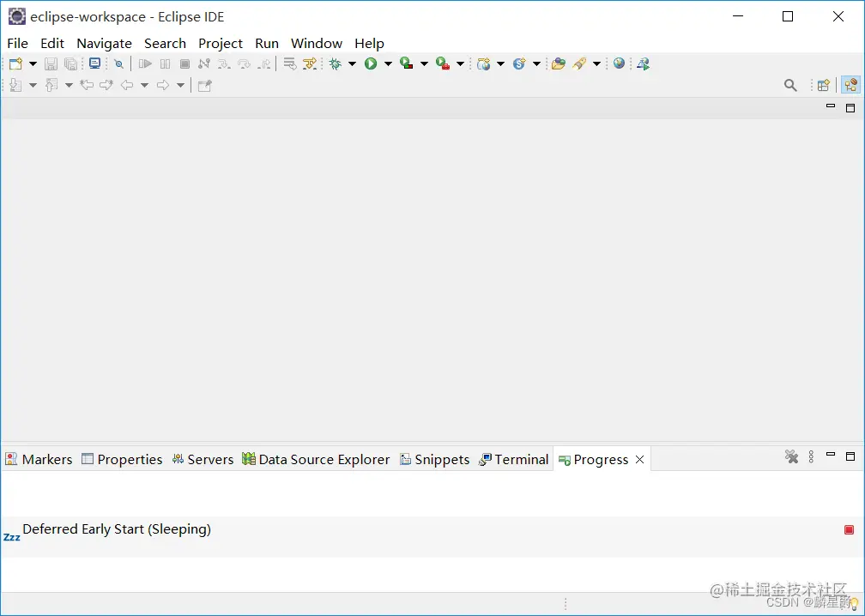This screenshot has height=616, width=865.
Task: Switch to the Snippets tab
Action: click(435, 459)
